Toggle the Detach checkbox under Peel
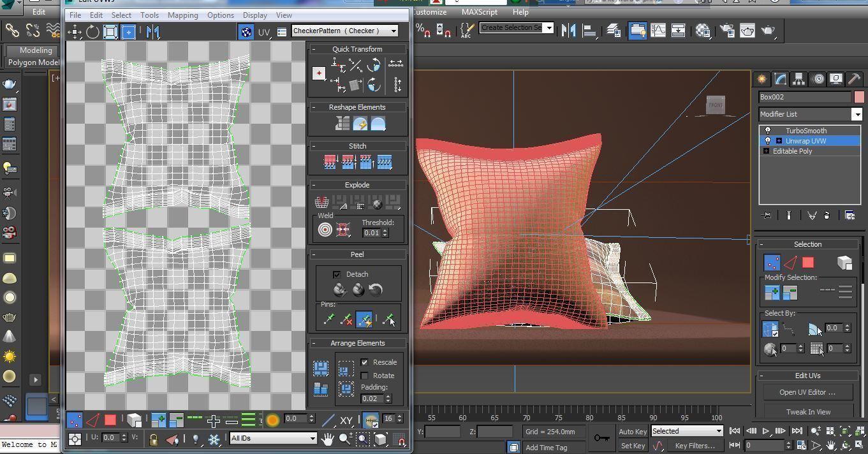The image size is (868, 454). click(x=337, y=274)
